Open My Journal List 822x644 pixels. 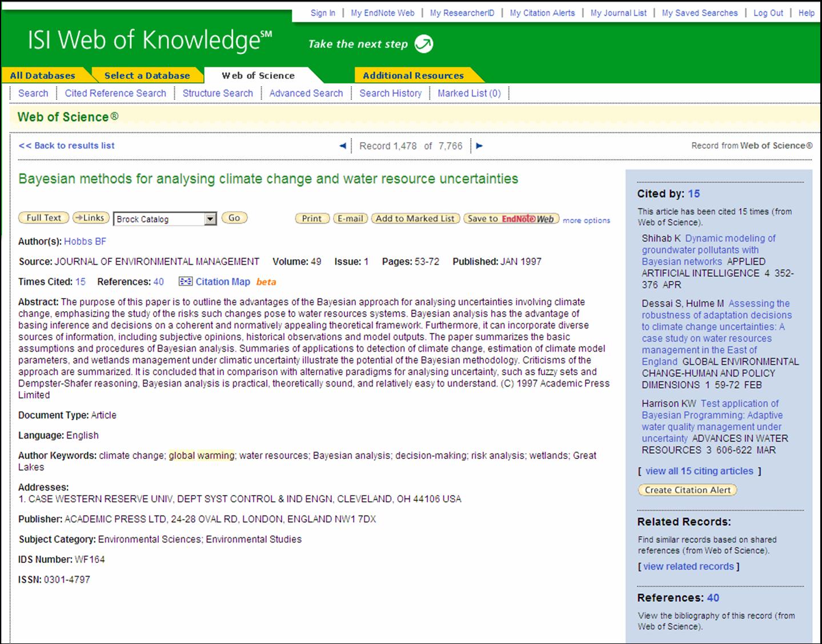(619, 13)
